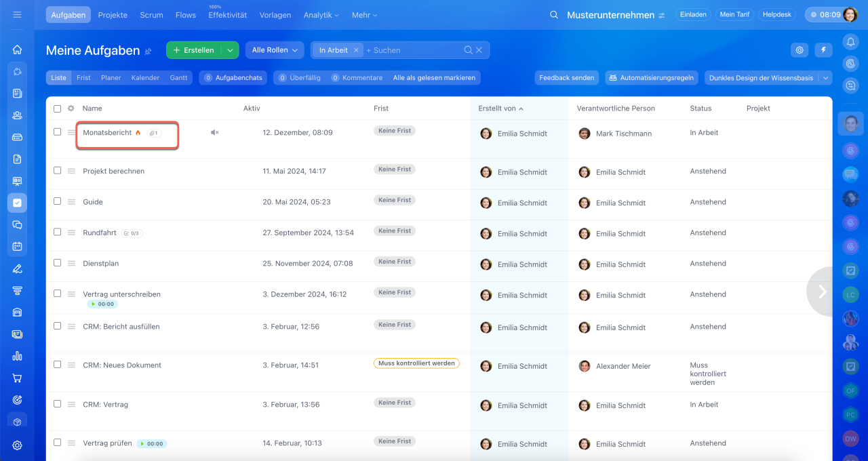The height and width of the screenshot is (461, 868).
Task: Unmute the Monatsbericht task speaker icon
Action: click(x=214, y=133)
